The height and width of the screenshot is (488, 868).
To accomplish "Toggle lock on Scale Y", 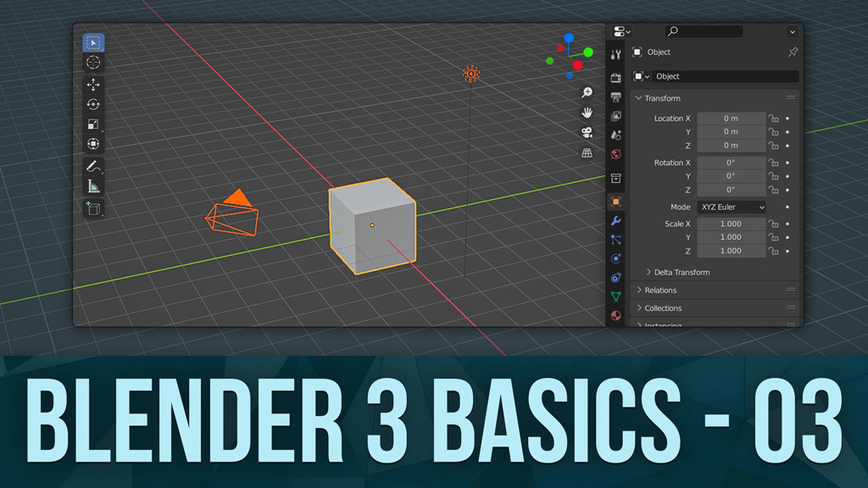I will [x=773, y=237].
